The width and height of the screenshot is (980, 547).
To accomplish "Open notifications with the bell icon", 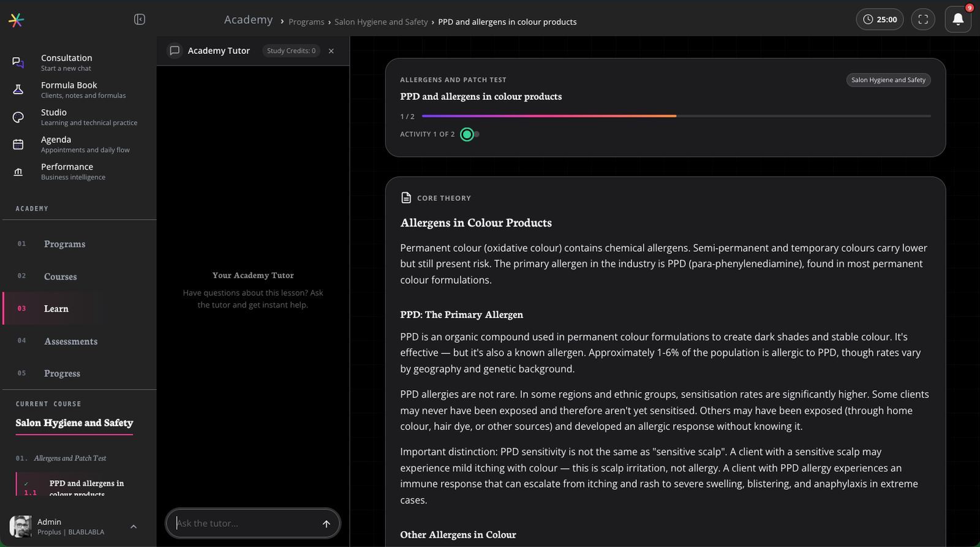I will pyautogui.click(x=958, y=20).
